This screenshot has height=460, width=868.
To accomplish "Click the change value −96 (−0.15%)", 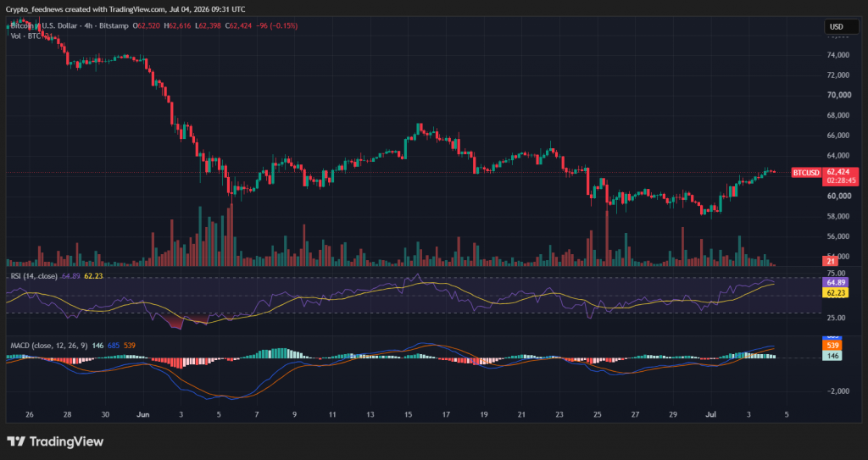I will click(x=276, y=26).
